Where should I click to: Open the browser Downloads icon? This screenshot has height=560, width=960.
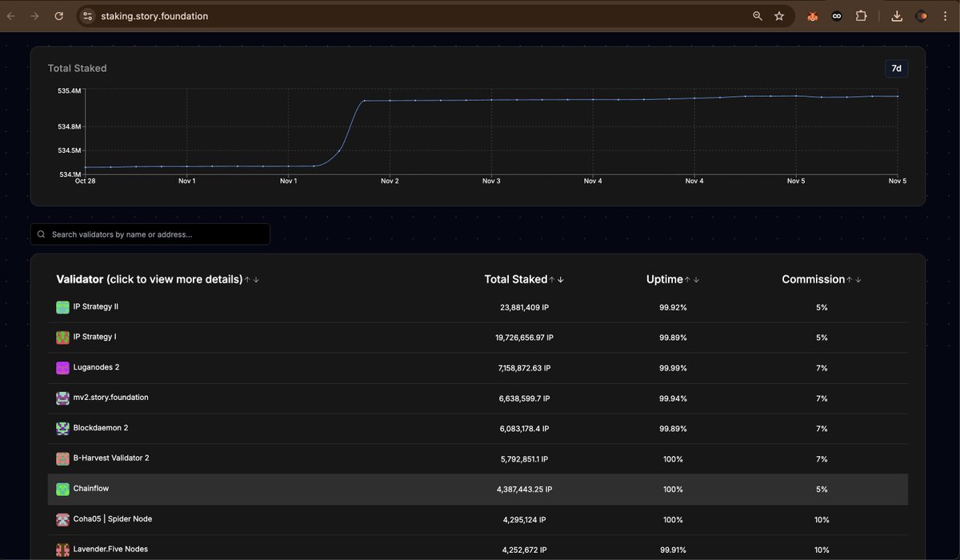[x=897, y=15]
